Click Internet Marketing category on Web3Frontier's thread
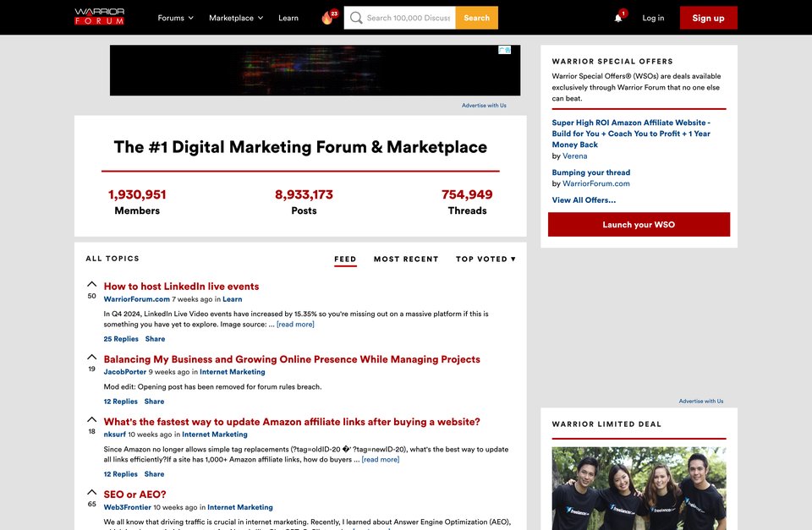 (240, 507)
